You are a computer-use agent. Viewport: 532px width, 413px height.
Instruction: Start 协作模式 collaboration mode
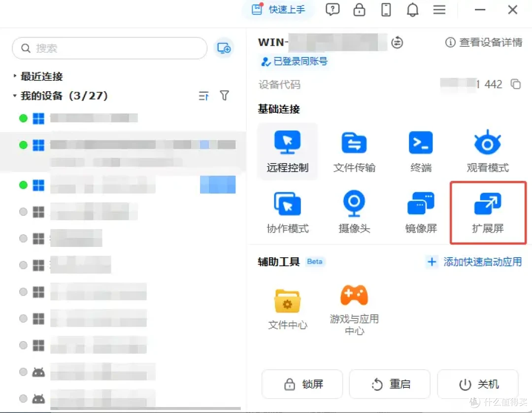click(287, 212)
